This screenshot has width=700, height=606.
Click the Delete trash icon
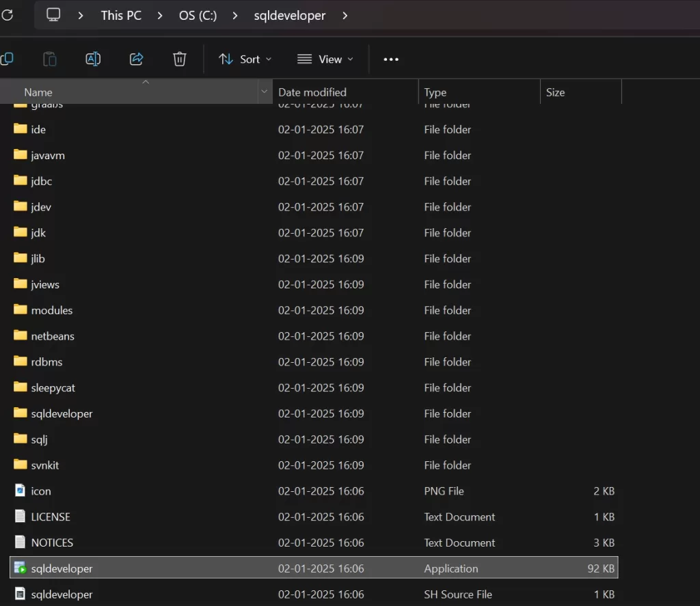(x=179, y=59)
